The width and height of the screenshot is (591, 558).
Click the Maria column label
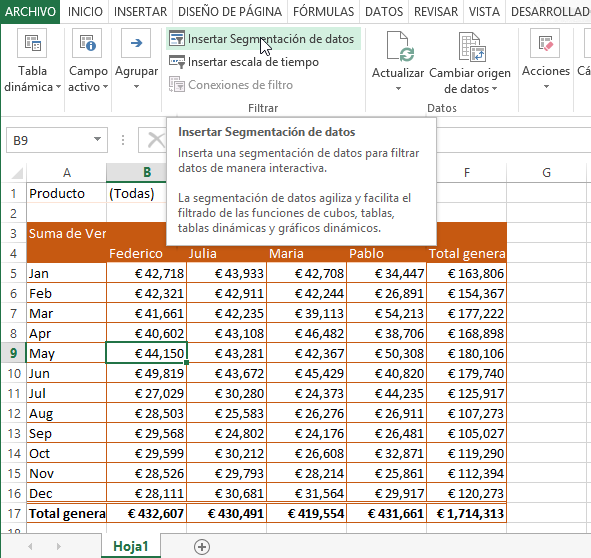[x=306, y=253]
